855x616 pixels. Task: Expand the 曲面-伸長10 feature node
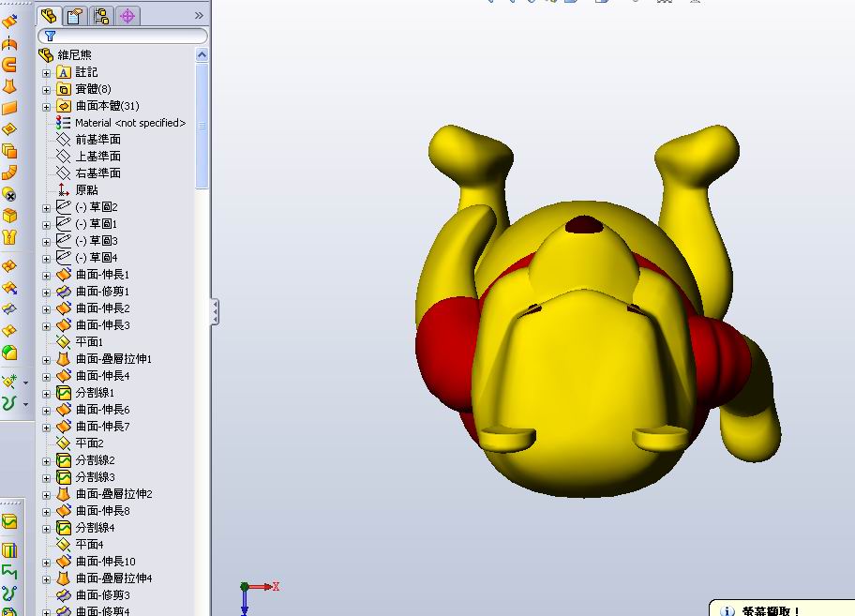[x=46, y=563]
